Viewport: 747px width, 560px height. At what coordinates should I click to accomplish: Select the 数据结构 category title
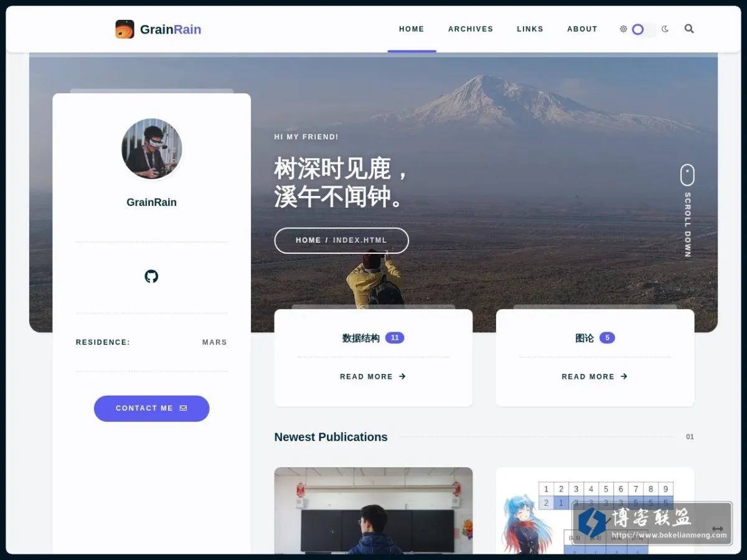[x=361, y=338]
